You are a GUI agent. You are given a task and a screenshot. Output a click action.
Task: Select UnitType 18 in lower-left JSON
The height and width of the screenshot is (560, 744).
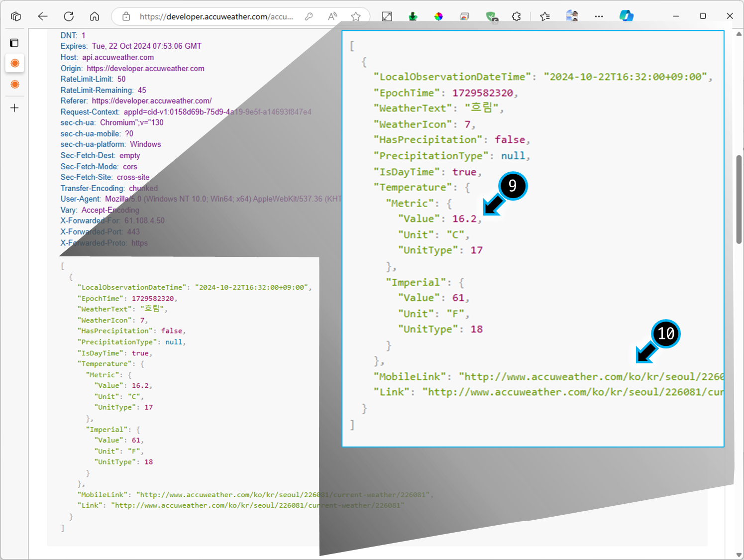(123, 462)
